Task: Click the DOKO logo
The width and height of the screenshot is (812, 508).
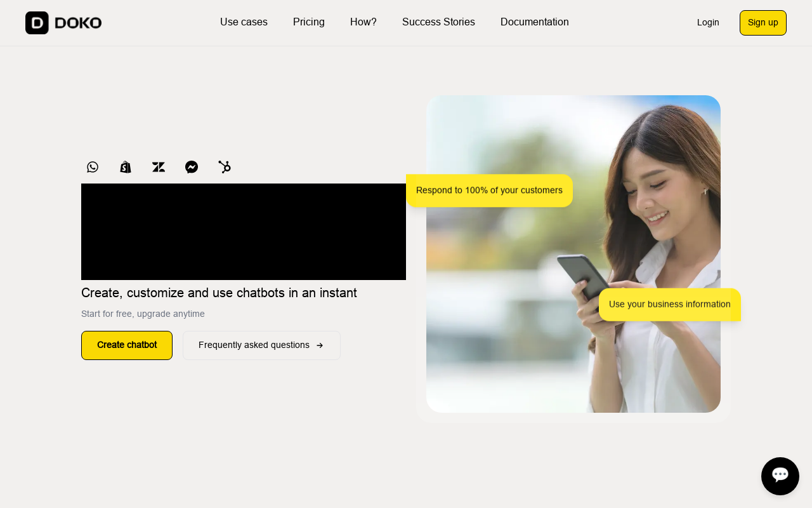Action: [63, 23]
